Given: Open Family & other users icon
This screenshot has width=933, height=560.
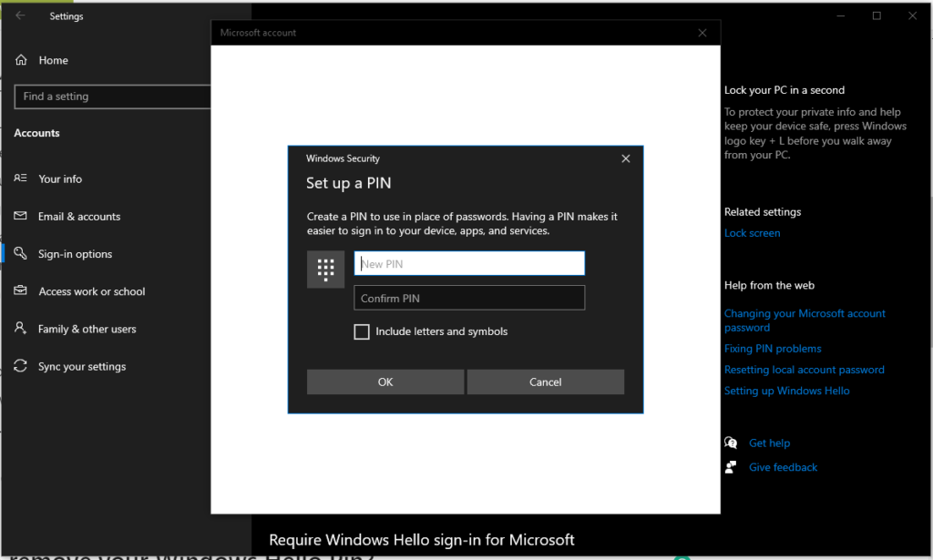Looking at the screenshot, I should (x=20, y=329).
